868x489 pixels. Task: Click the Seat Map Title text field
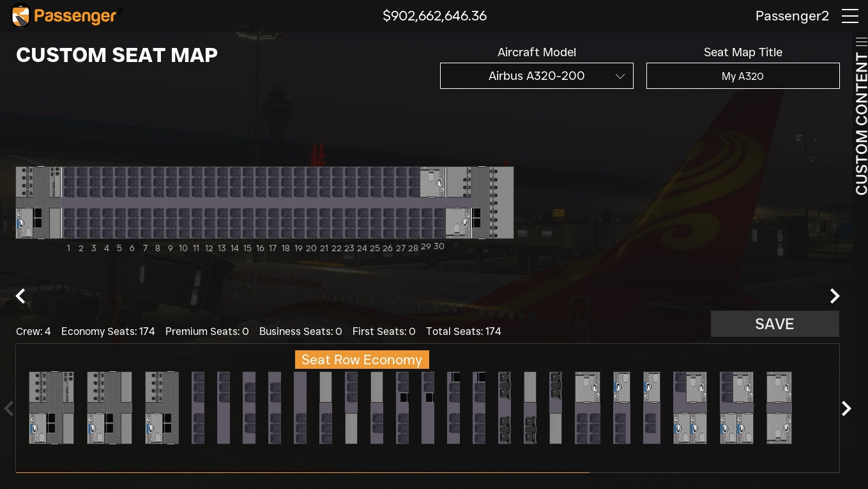(743, 76)
